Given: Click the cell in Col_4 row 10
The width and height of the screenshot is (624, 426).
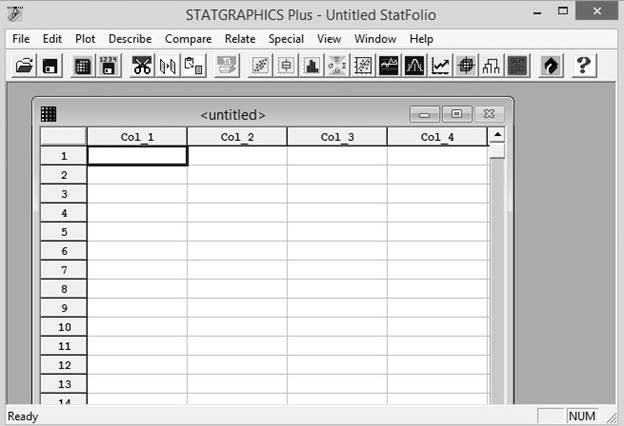Looking at the screenshot, I should (437, 327).
